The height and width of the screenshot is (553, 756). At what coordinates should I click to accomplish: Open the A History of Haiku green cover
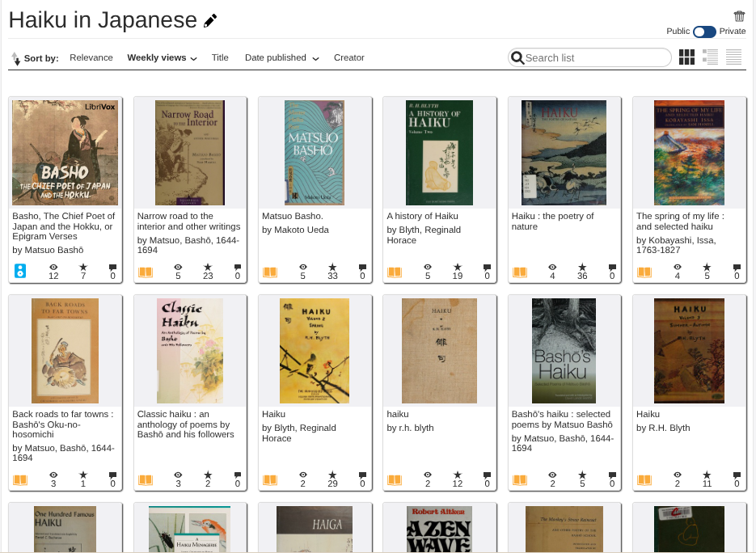coord(439,153)
